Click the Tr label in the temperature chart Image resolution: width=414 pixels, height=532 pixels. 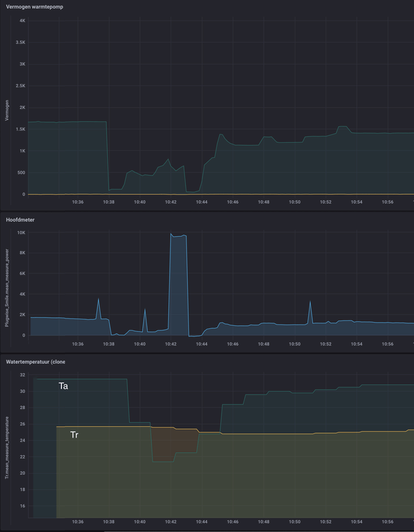click(74, 435)
